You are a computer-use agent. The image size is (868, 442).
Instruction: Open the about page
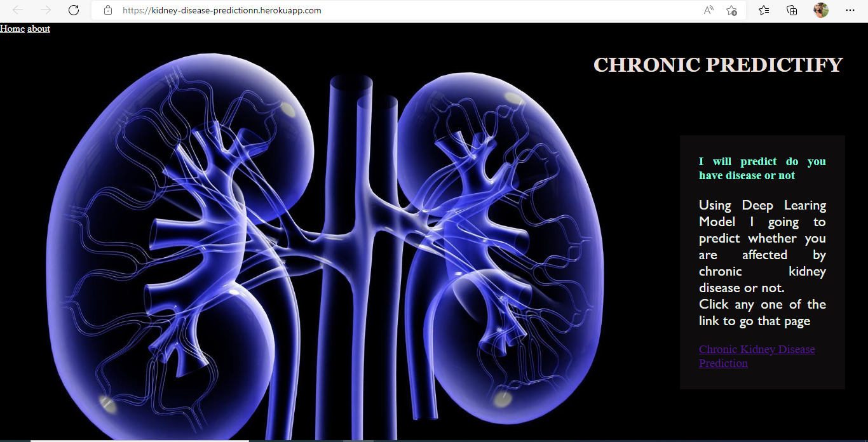[x=38, y=29]
